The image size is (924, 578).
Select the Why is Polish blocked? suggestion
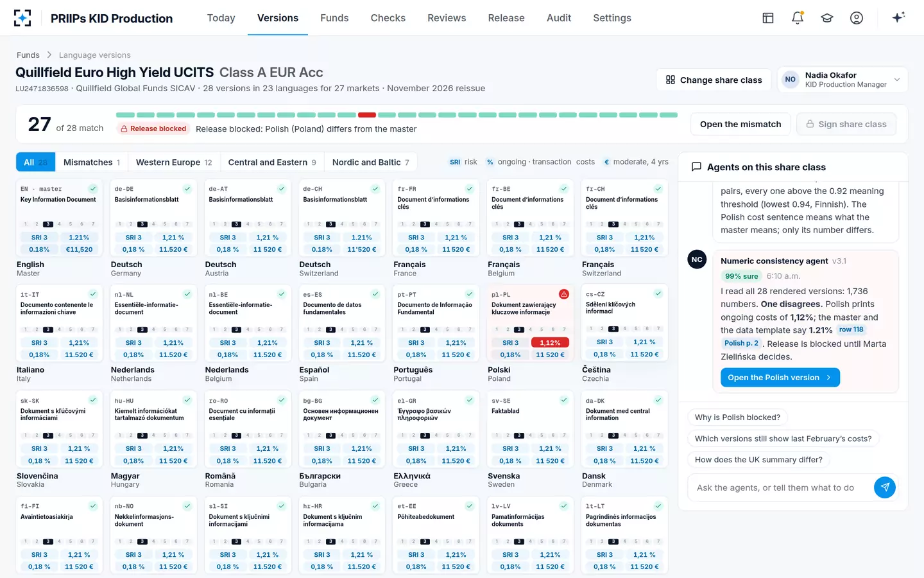[737, 417]
